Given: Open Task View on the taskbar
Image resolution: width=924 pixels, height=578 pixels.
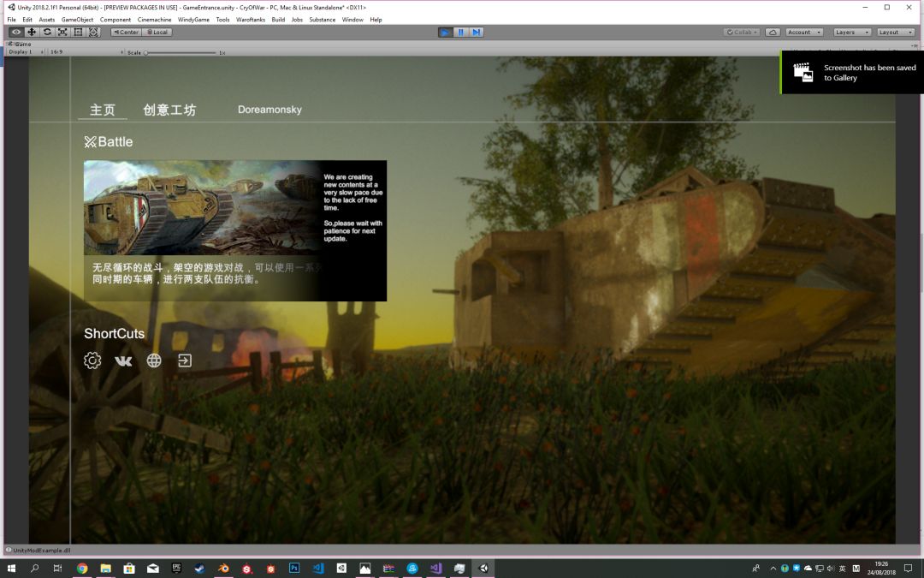Looking at the screenshot, I should pyautogui.click(x=57, y=568).
